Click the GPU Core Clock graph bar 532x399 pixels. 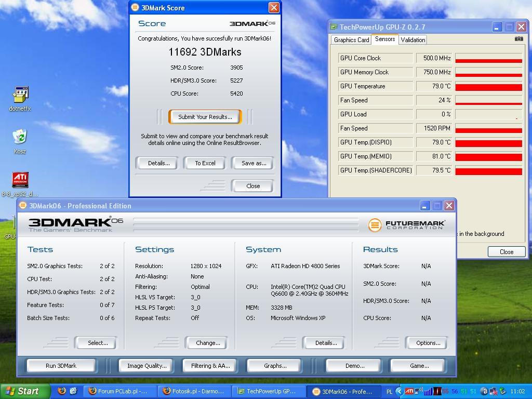[x=488, y=58]
